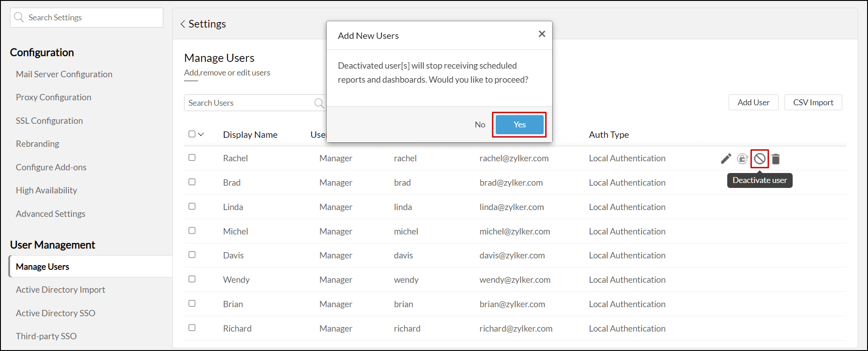Go back using the Settings chevron arrow
The image size is (868, 351).
coord(183,24)
